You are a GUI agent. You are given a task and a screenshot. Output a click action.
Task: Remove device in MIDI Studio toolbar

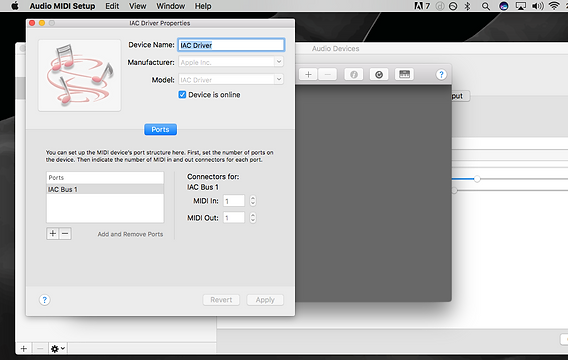tap(327, 75)
